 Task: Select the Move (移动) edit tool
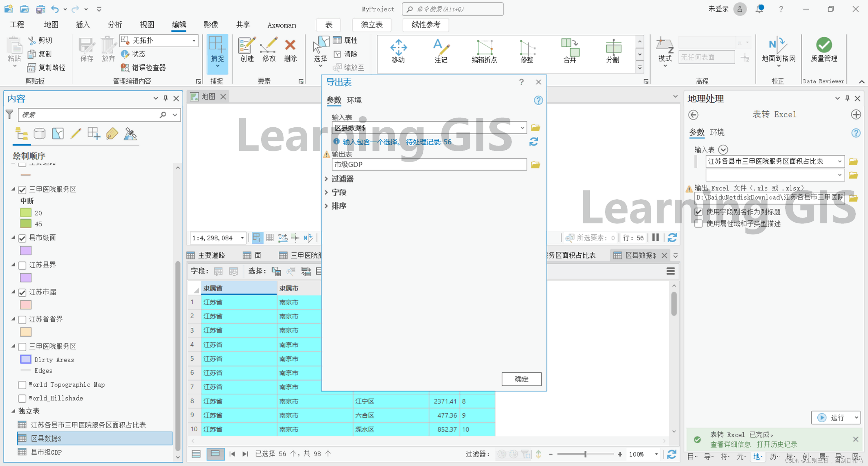(398, 51)
